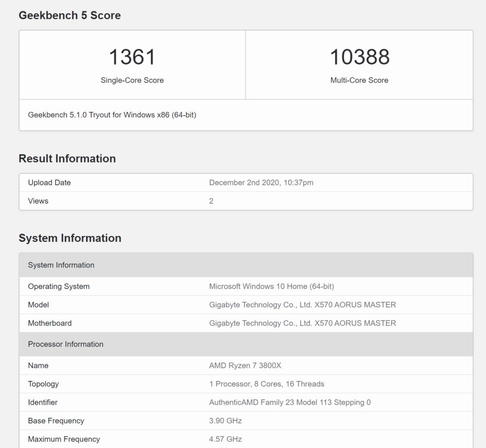Click the Geekbench 5.1.0 Tryout version text
Image resolution: width=486 pixels, height=448 pixels.
(x=112, y=115)
